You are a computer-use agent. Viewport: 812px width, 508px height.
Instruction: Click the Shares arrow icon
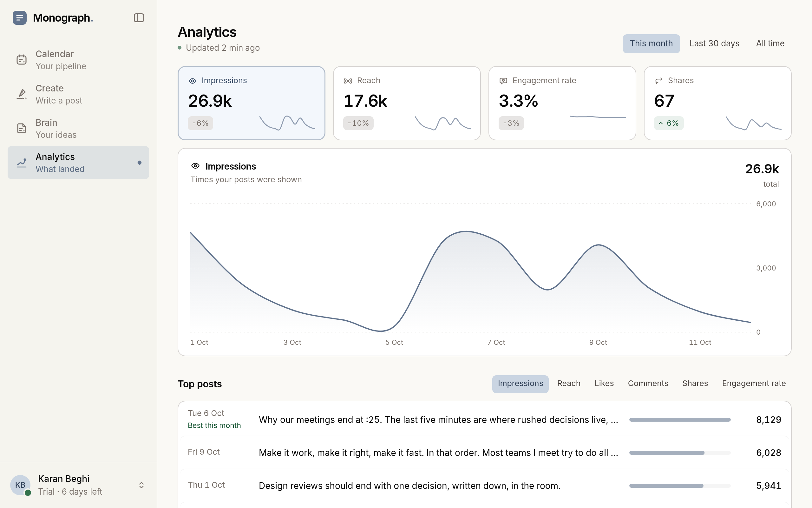pyautogui.click(x=659, y=81)
